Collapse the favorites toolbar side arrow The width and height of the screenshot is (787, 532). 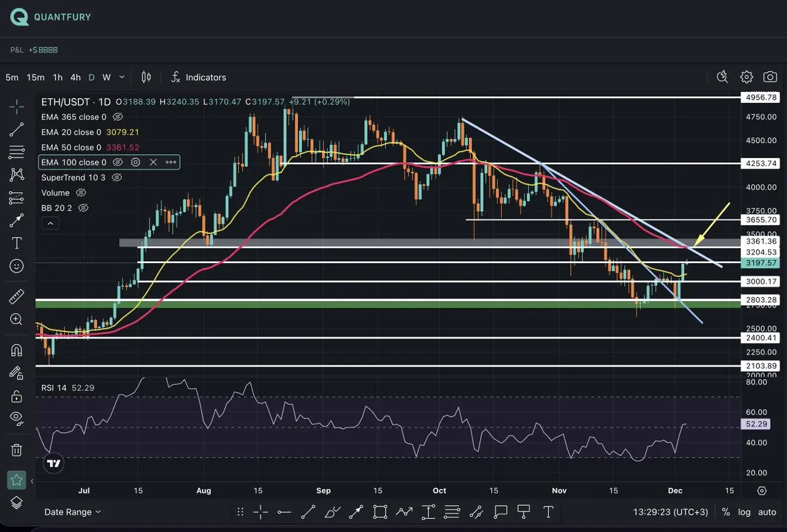(32, 481)
